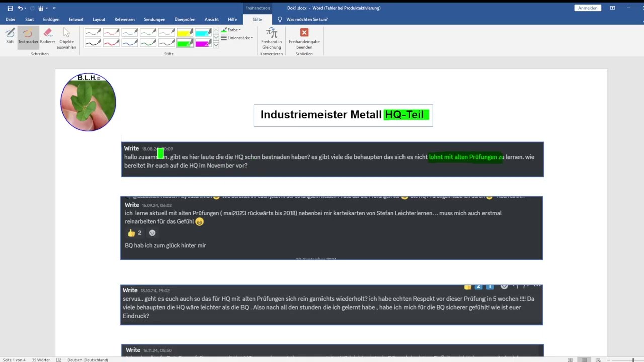Click the 'Industriemeister Metall HQ-Teil' heading

coord(343,115)
